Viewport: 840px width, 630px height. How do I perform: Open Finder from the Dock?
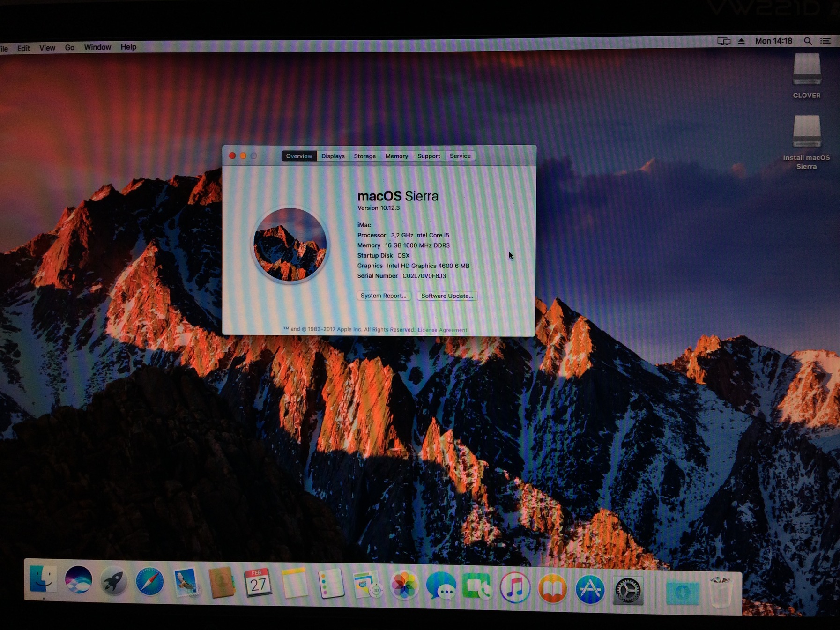[44, 579]
